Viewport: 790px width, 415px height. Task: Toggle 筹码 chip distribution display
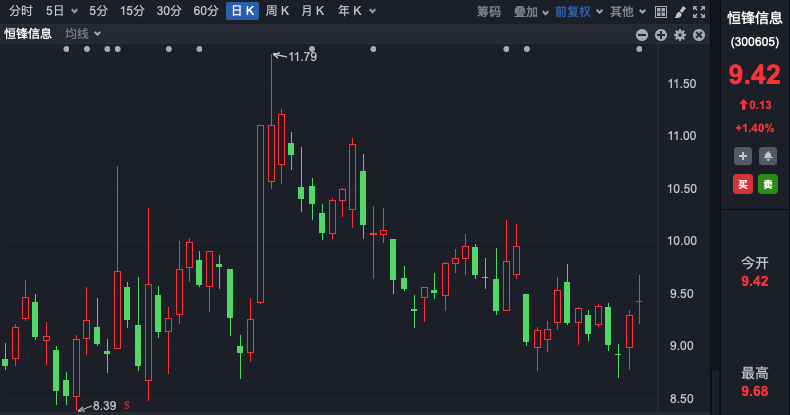pyautogui.click(x=489, y=11)
